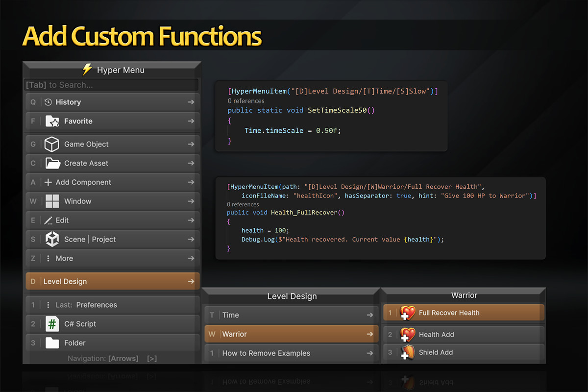Expand the Add Component submenu arrow
This screenshot has height=392, width=588.
pyautogui.click(x=191, y=182)
